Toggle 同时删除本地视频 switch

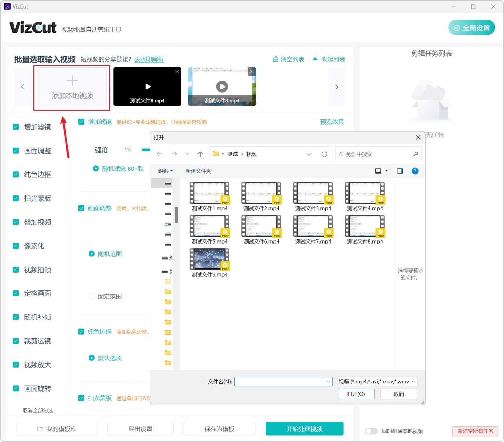pos(371,431)
